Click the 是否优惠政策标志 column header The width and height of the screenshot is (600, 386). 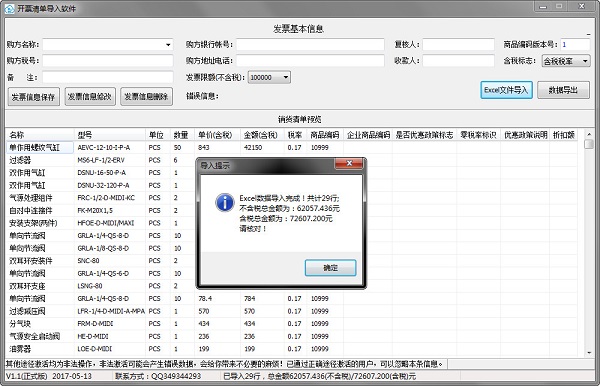pyautogui.click(x=424, y=135)
